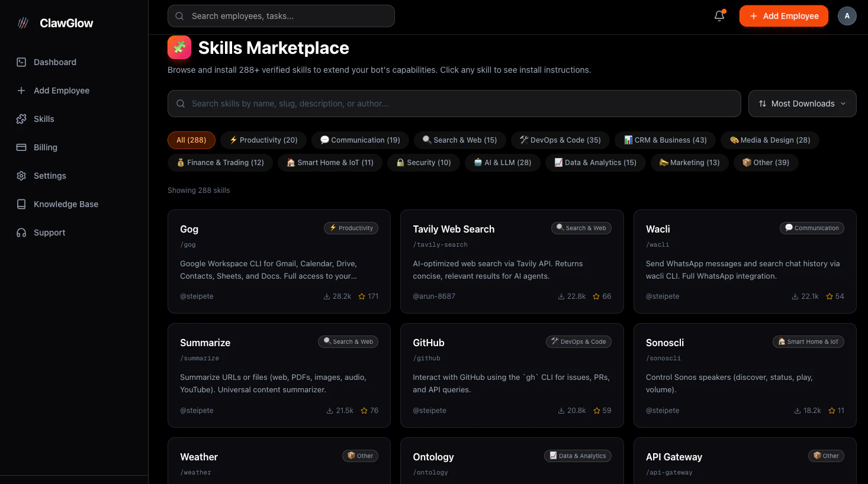The height and width of the screenshot is (484, 868).
Task: Filter by Communication (19)
Action: click(x=360, y=140)
